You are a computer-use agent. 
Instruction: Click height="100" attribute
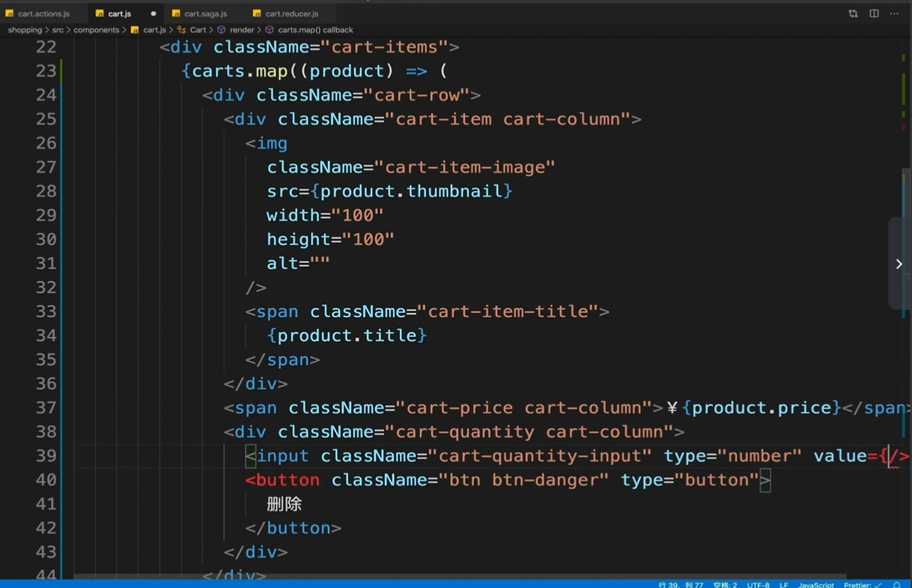pos(331,239)
